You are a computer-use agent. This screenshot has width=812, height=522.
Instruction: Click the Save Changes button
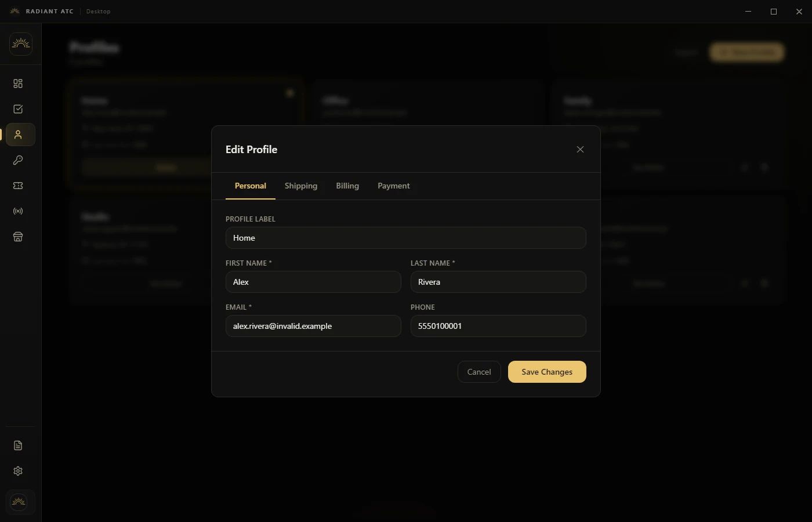[547, 372]
